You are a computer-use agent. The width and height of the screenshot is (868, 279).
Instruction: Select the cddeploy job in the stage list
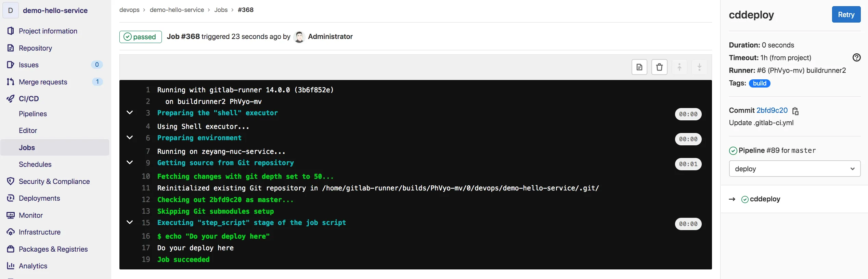pos(765,199)
